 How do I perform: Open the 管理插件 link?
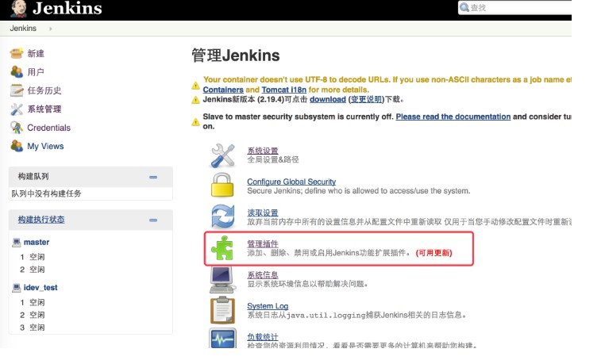263,243
